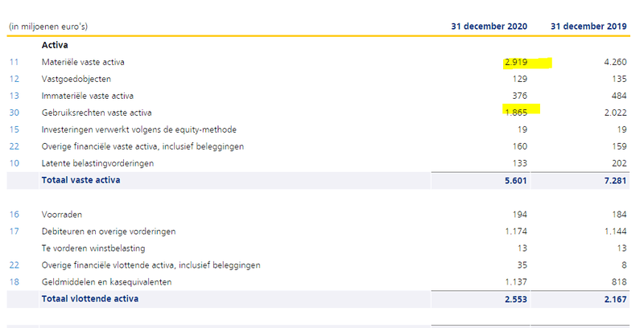The height and width of the screenshot is (328, 644).
Task: Click note 22 beside Overige financiële vlottende activa
Action: click(13, 265)
